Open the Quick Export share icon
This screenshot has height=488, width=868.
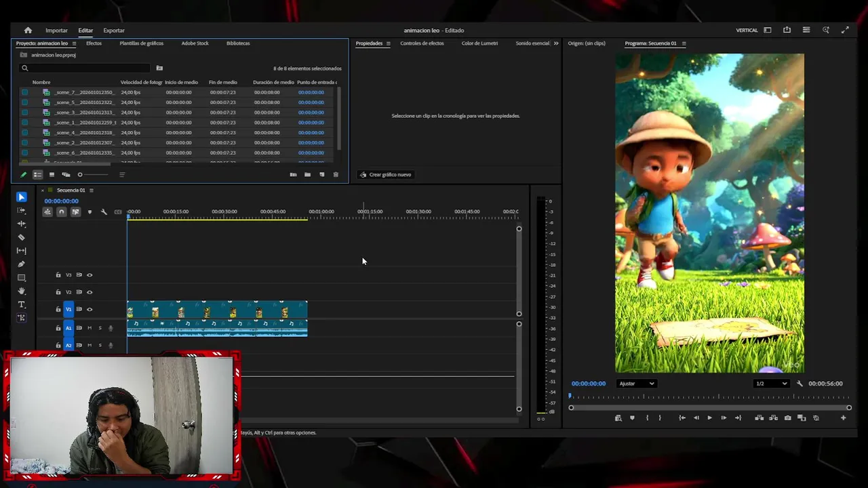point(787,30)
